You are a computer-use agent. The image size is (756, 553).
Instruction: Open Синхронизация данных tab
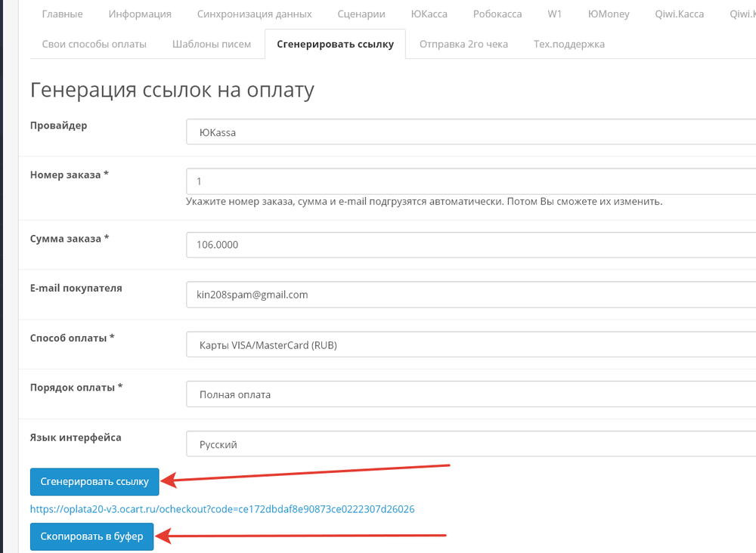254,14
